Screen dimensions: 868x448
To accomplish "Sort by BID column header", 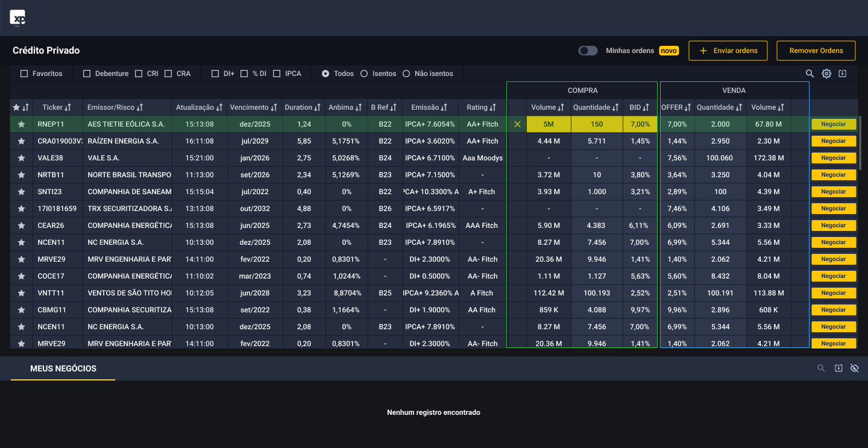I will point(640,107).
